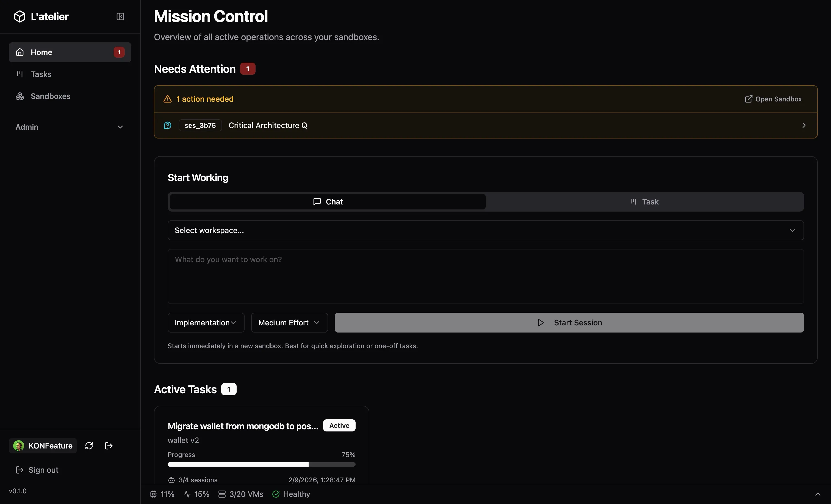
Task: Click the Needs Attention count badge
Action: coord(248,68)
